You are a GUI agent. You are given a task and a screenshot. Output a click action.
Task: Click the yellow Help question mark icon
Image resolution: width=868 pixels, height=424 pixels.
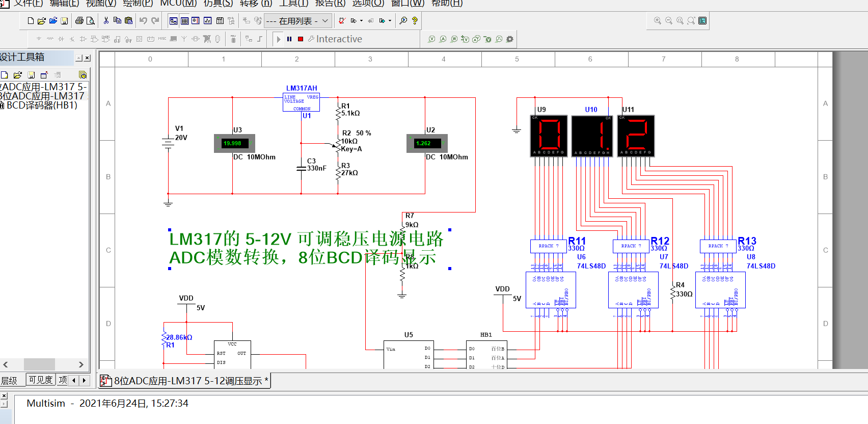(x=415, y=21)
